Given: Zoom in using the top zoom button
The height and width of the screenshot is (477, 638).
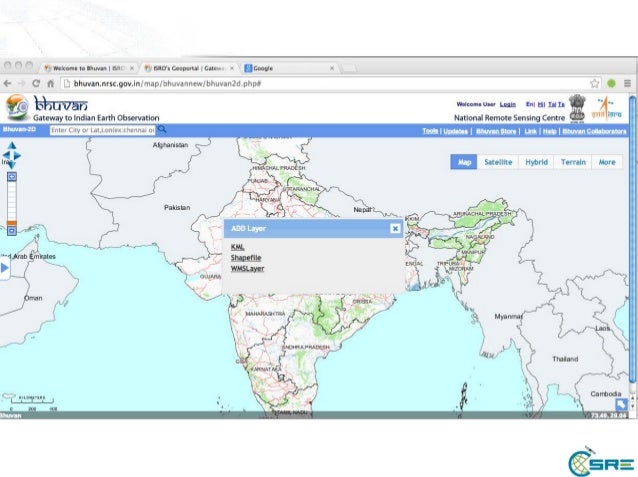Looking at the screenshot, I should point(12,177).
